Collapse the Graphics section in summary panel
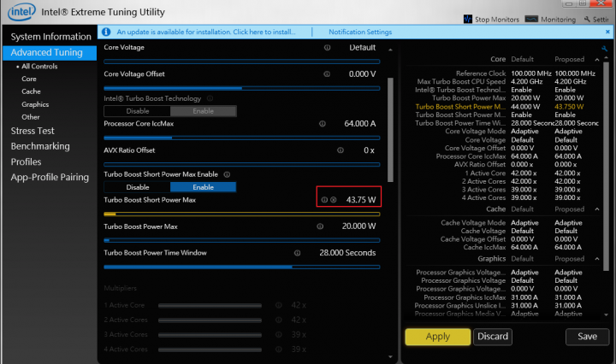Image resolution: width=616 pixels, height=364 pixels. coord(597,259)
